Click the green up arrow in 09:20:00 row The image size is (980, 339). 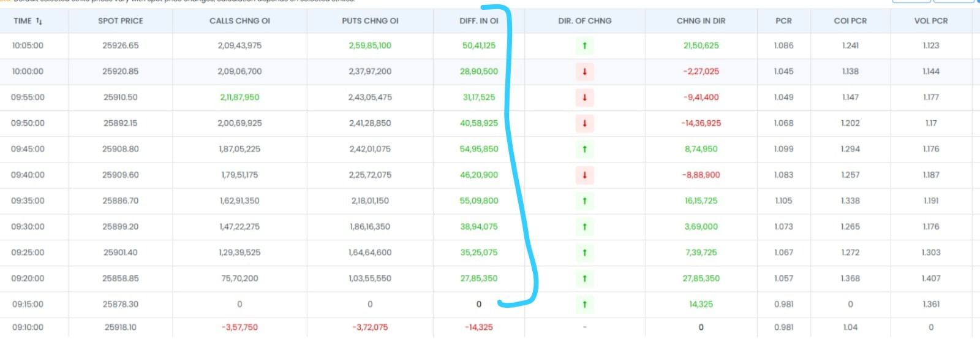tap(584, 278)
